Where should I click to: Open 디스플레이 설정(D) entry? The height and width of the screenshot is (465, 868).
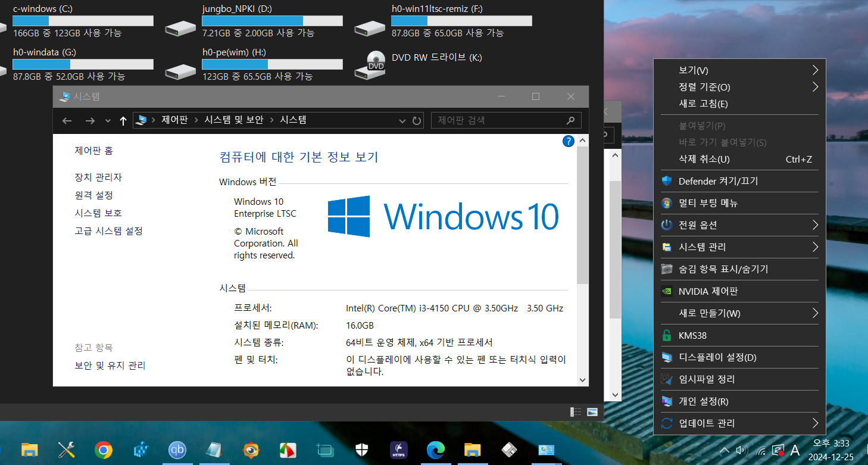pos(739,357)
